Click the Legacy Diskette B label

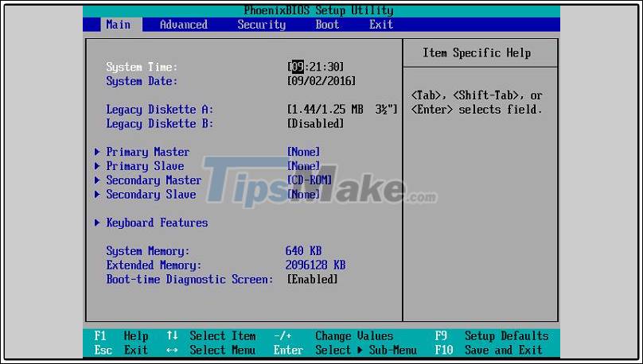160,123
